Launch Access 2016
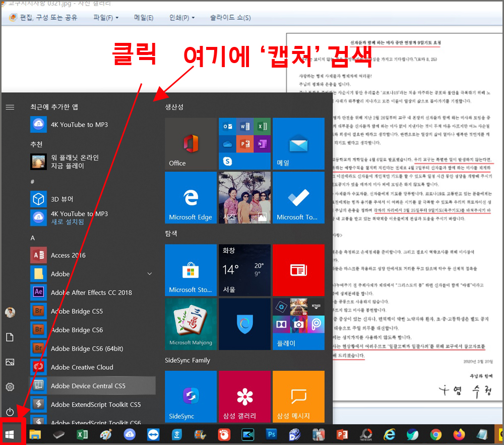 coord(92,255)
